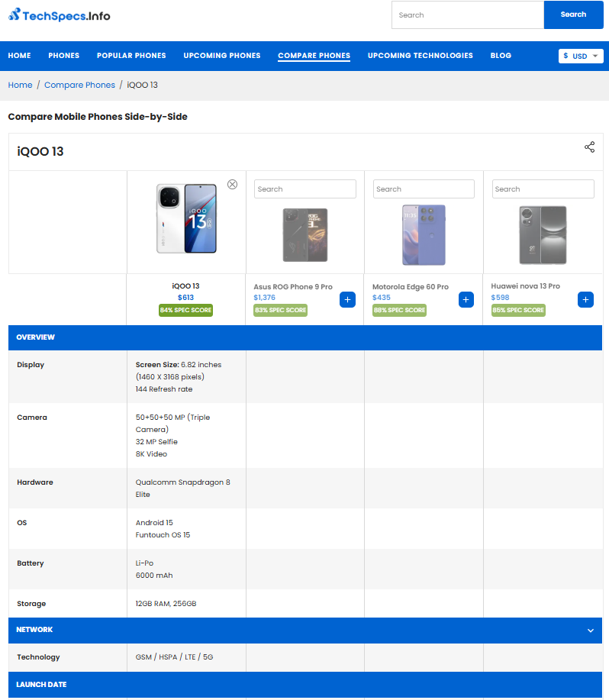This screenshot has width=609, height=700.
Task: Click the Huawei nova 13 Pro image
Action: [x=543, y=235]
